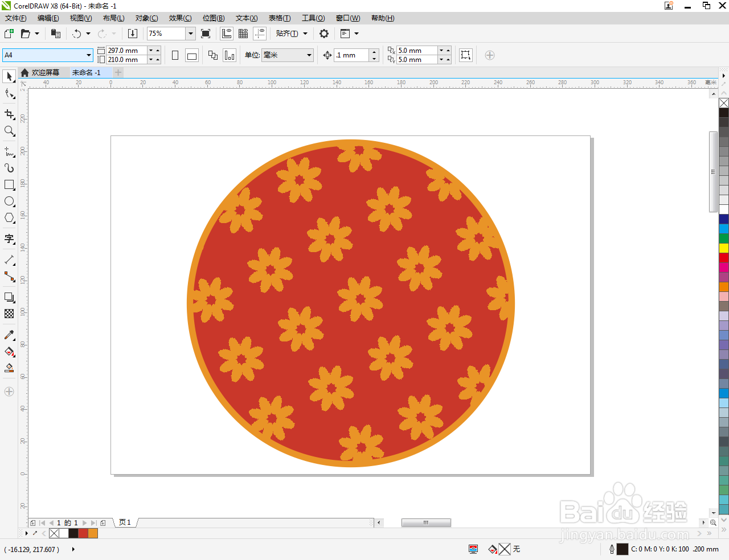The image size is (729, 560).
Task: Select the Drop Shadow tool
Action: coord(9,297)
